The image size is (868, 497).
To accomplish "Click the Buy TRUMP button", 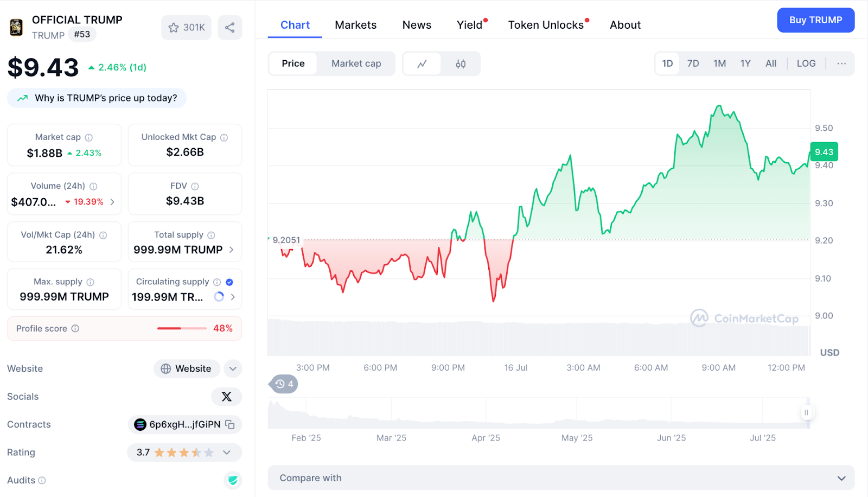I will click(x=816, y=20).
